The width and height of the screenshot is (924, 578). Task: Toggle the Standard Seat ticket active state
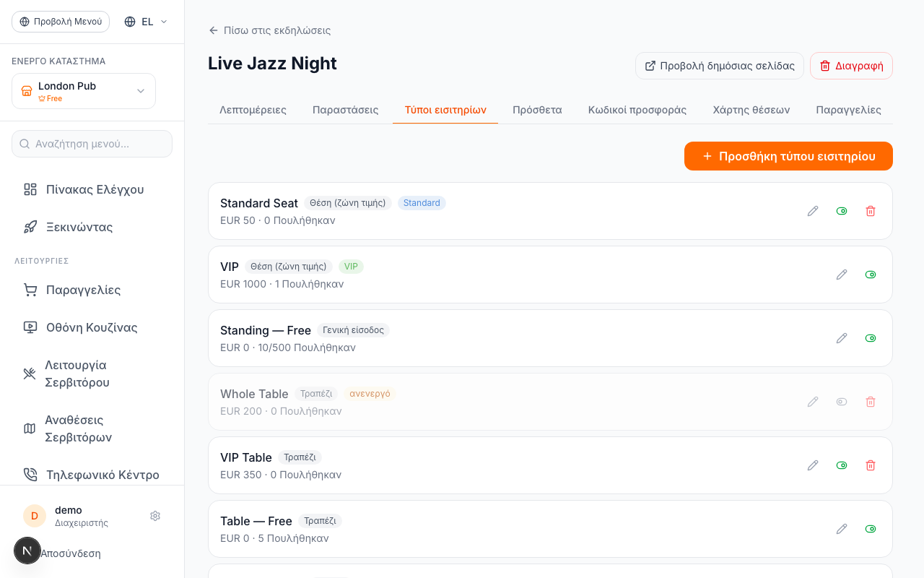coord(842,211)
